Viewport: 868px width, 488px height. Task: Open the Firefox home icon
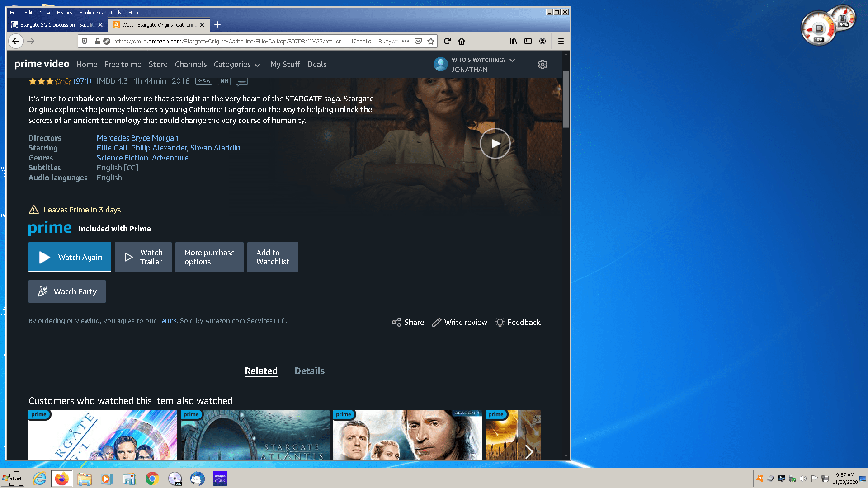click(x=462, y=41)
